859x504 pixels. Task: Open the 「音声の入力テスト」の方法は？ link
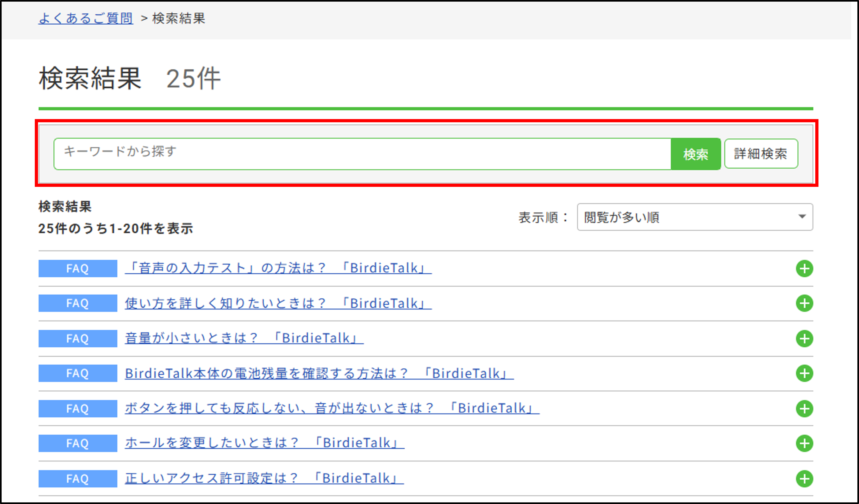click(x=278, y=268)
